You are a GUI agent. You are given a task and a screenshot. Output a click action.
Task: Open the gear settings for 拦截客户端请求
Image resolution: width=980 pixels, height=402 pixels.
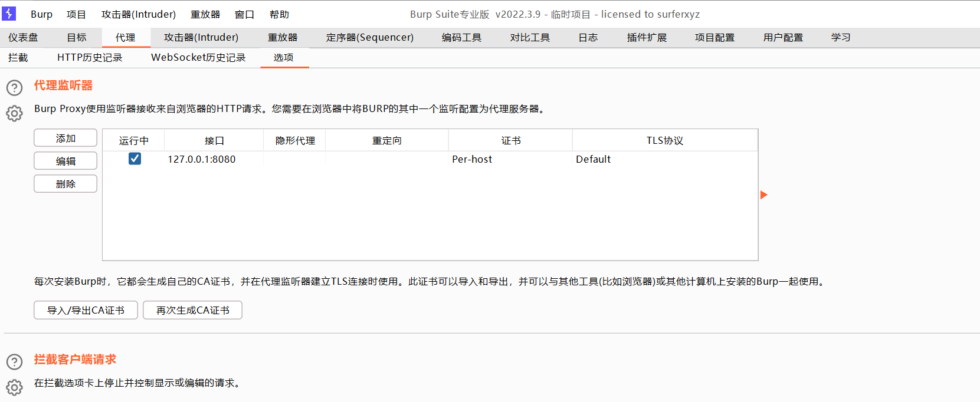point(14,387)
